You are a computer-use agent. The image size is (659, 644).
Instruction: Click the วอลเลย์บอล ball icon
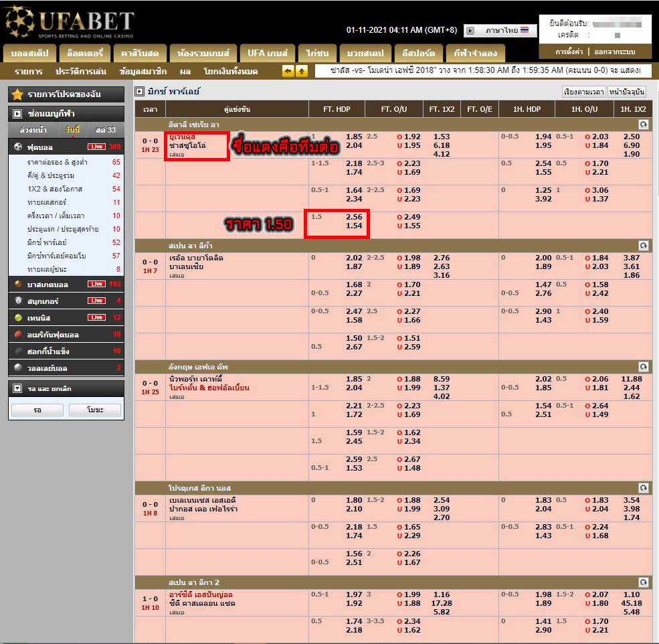tap(18, 368)
